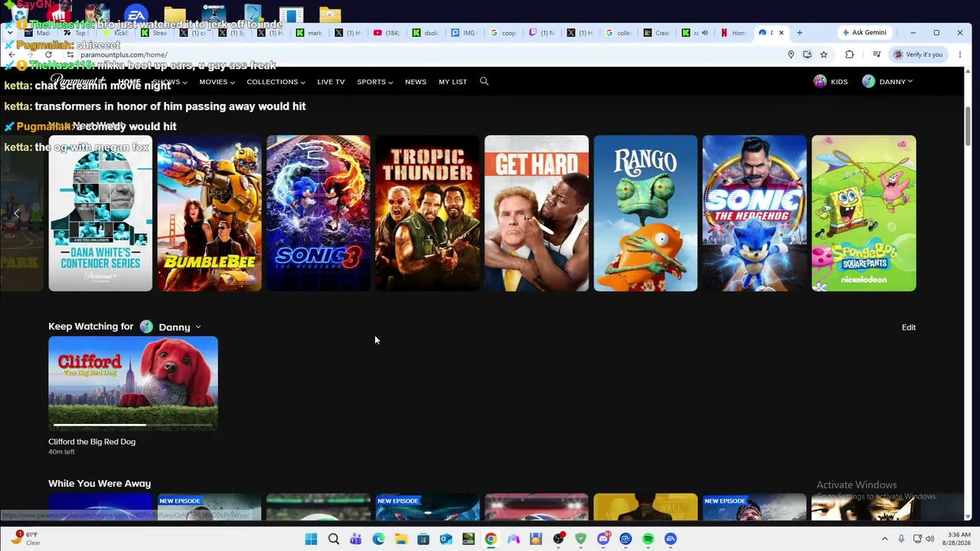980x551 pixels.
Task: Open the Bumblebee movie poster
Action: [x=209, y=214]
